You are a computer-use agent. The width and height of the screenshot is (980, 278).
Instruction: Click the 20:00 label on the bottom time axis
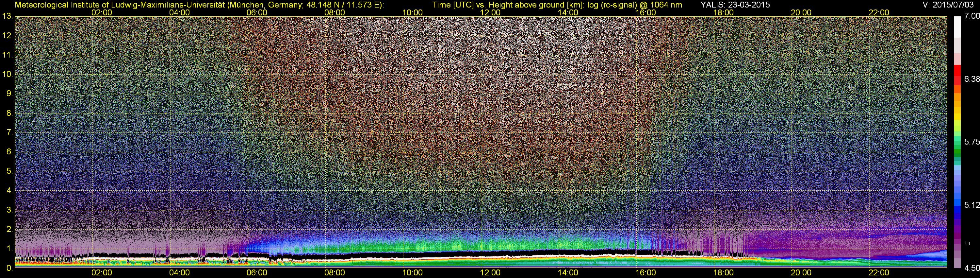(801, 273)
